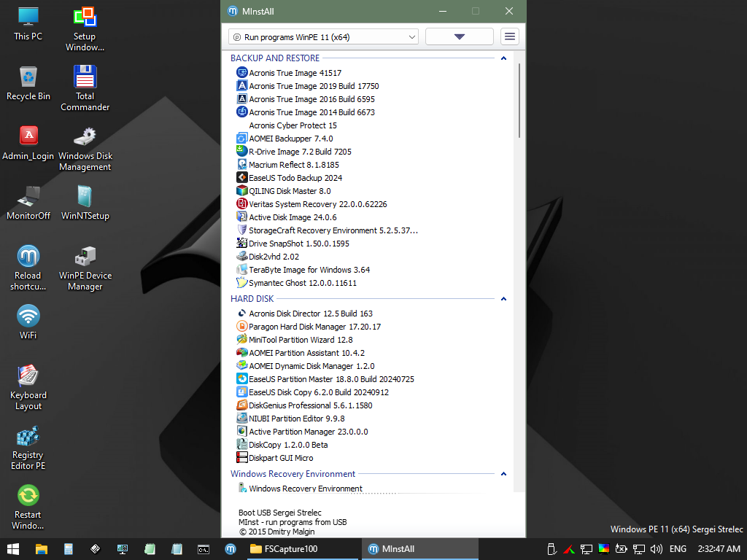
Task: Select Active Partition Manager 23.0.0.0
Action: pyautogui.click(x=302, y=432)
